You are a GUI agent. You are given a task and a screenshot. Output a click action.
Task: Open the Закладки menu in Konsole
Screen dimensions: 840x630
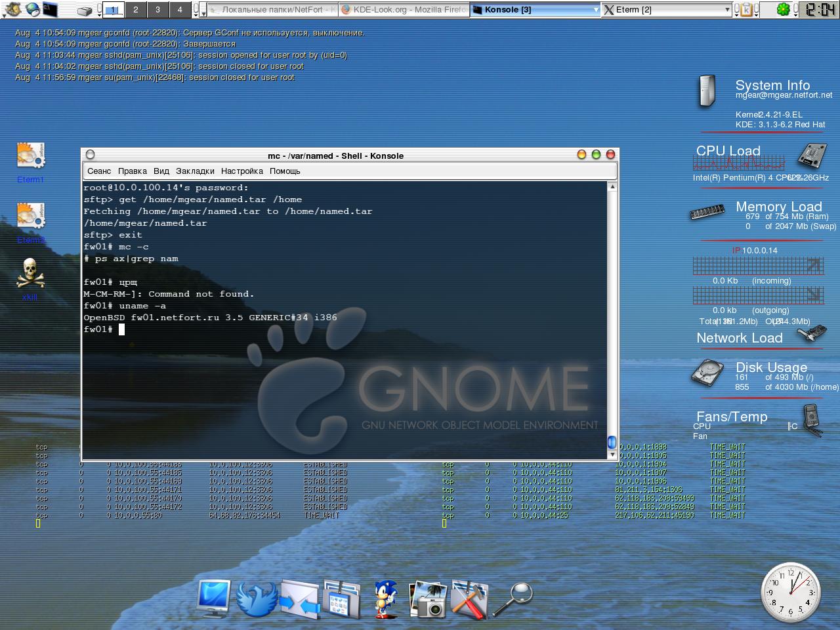click(195, 171)
